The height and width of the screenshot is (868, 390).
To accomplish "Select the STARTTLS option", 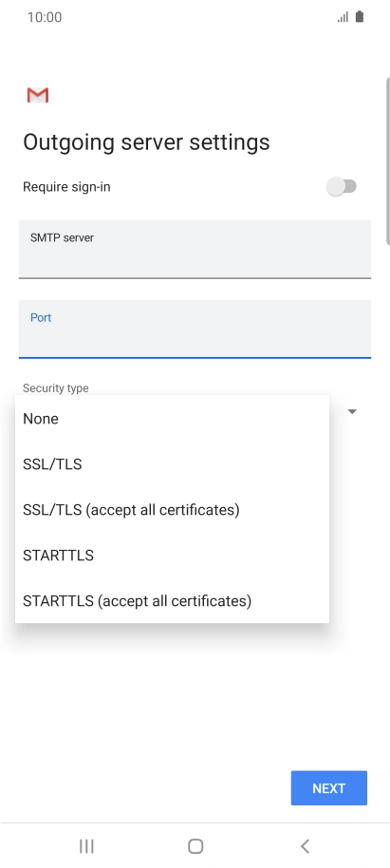I will click(x=172, y=555).
